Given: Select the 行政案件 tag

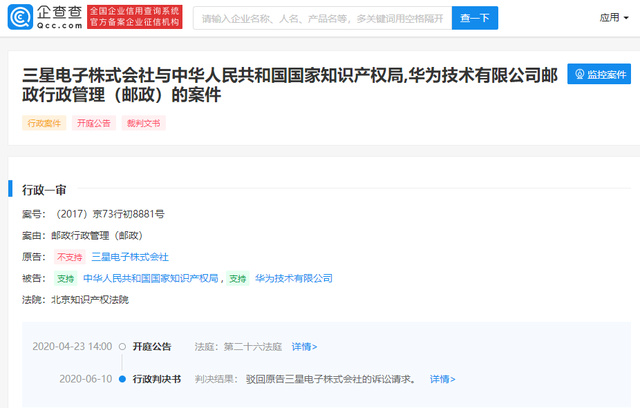Looking at the screenshot, I should tap(44, 123).
